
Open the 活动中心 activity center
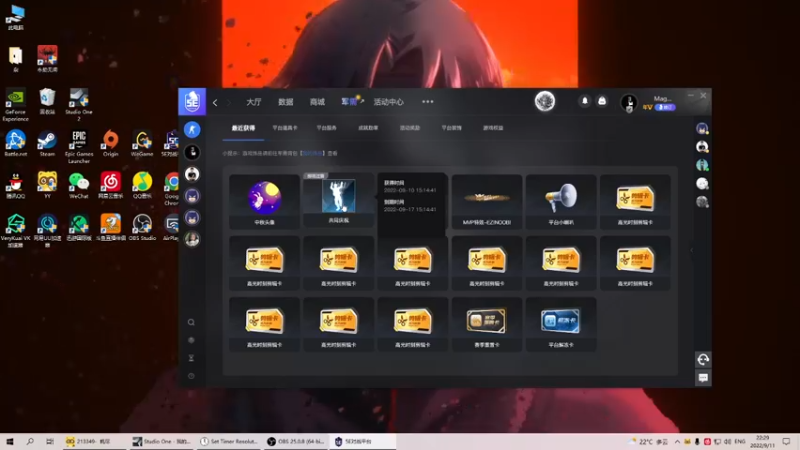[x=388, y=102]
